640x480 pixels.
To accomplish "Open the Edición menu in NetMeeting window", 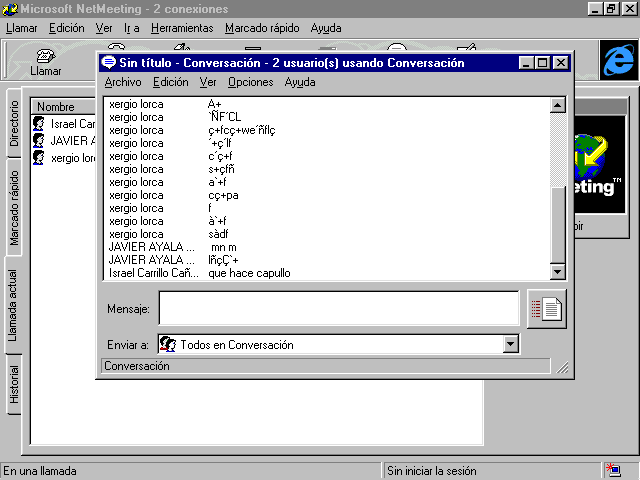I will (67, 28).
